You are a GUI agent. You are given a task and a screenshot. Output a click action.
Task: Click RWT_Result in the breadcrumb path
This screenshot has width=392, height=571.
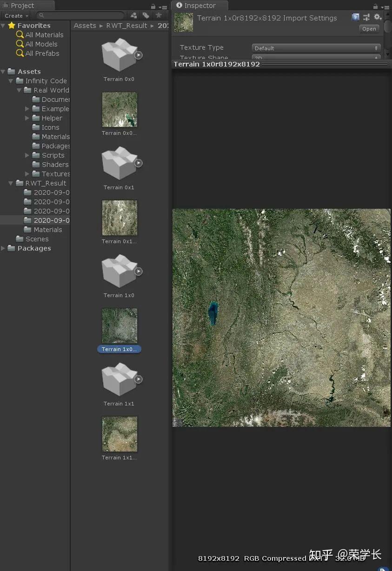126,26
